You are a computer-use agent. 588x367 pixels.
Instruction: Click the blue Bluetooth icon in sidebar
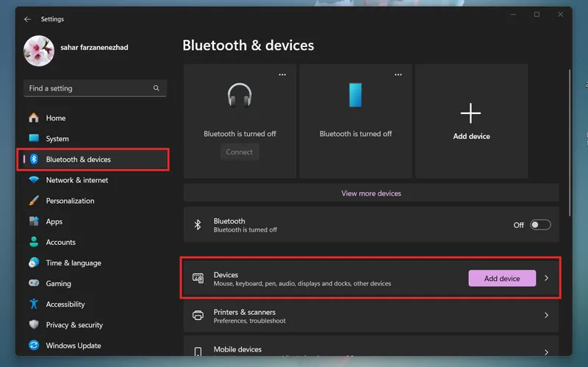click(34, 159)
